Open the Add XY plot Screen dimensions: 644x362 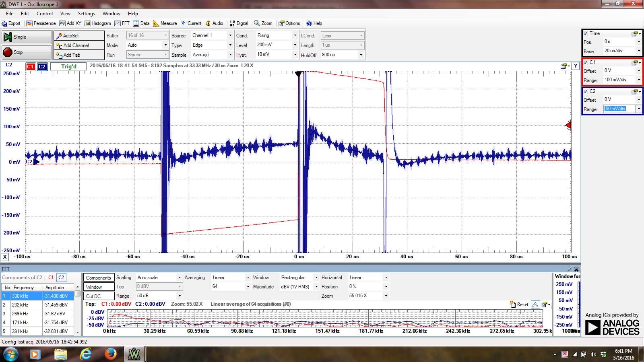[x=70, y=23]
